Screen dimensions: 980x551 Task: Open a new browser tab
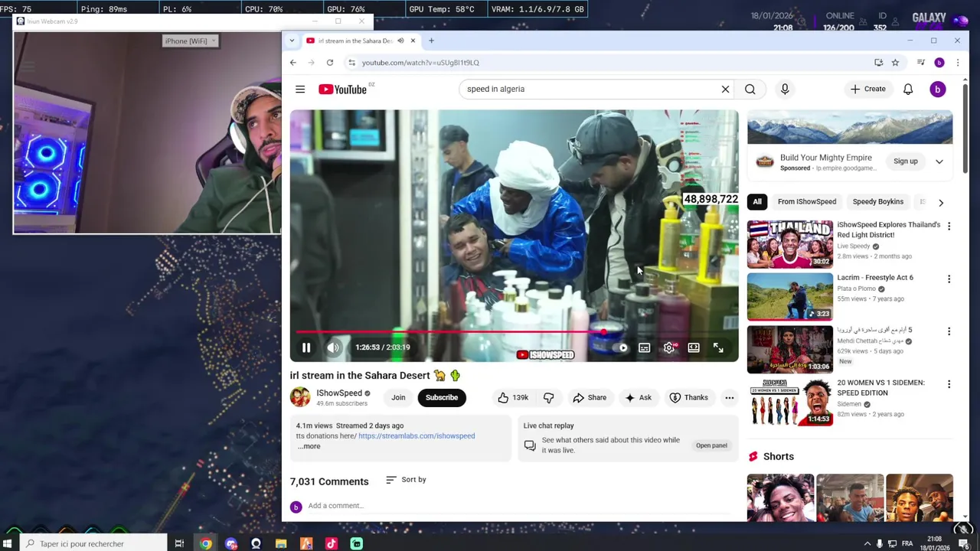[x=431, y=41]
